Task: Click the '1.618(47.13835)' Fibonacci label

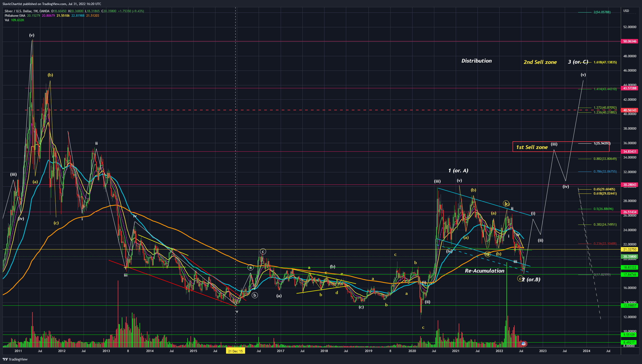Action: (x=605, y=62)
